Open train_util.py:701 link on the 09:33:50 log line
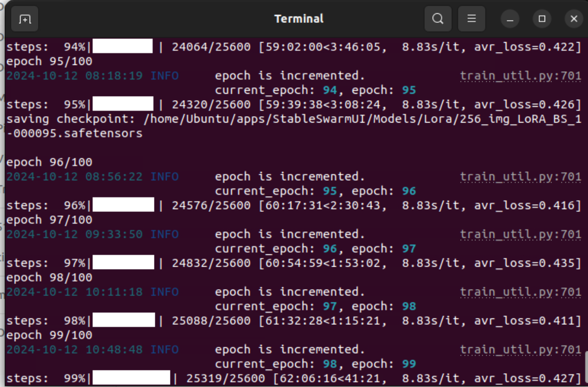The width and height of the screenshot is (588, 387). point(520,234)
